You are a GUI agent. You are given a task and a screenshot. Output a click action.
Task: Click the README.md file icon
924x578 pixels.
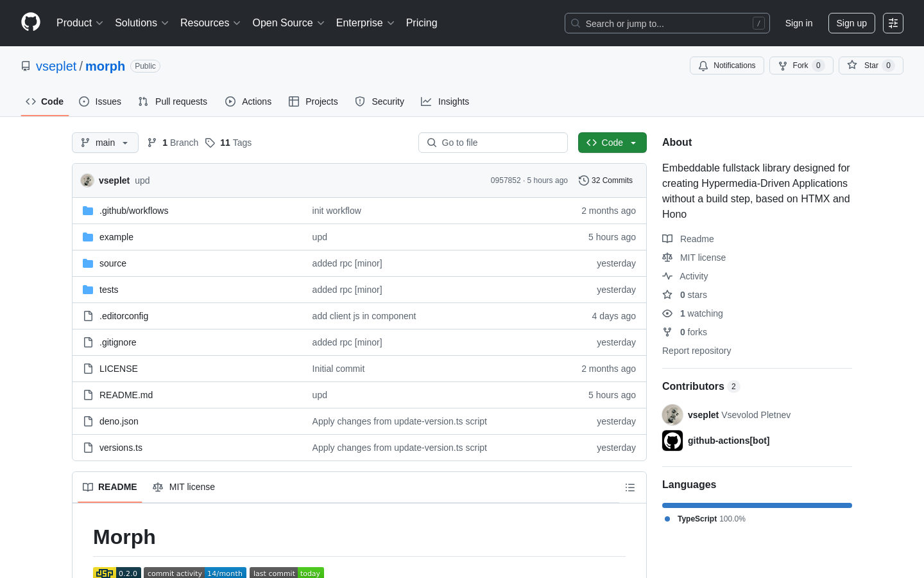88,395
